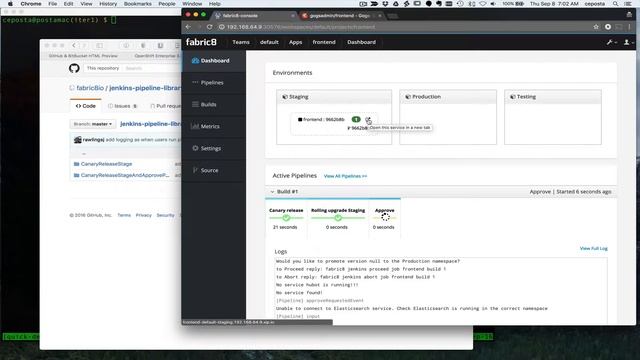Open the wrench tools dropdown in fabric8 header
This screenshot has height=360, width=640.
click(611, 42)
